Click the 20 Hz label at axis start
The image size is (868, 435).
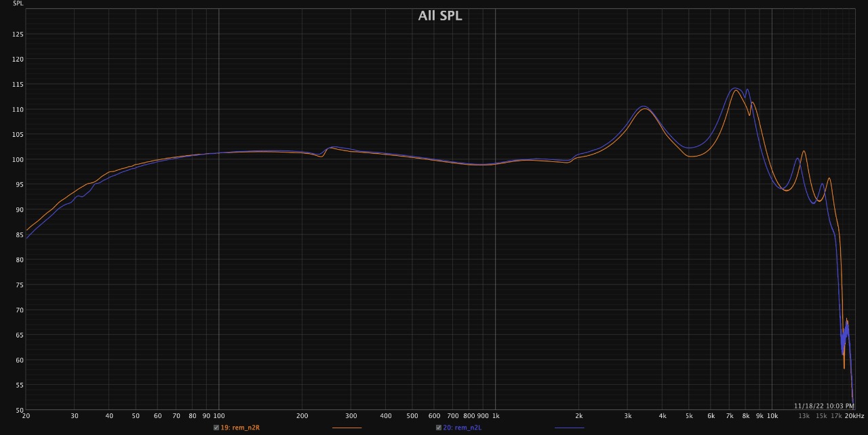(26, 416)
